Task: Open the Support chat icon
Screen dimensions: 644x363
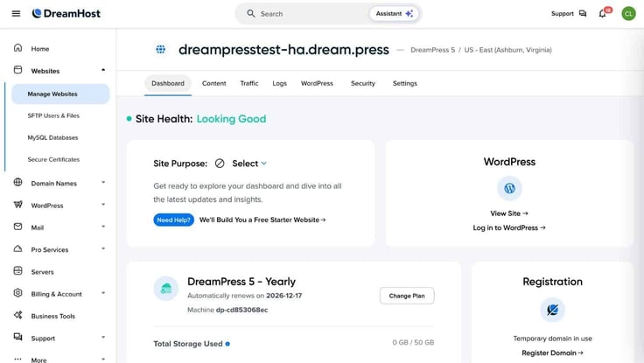Action: (583, 13)
